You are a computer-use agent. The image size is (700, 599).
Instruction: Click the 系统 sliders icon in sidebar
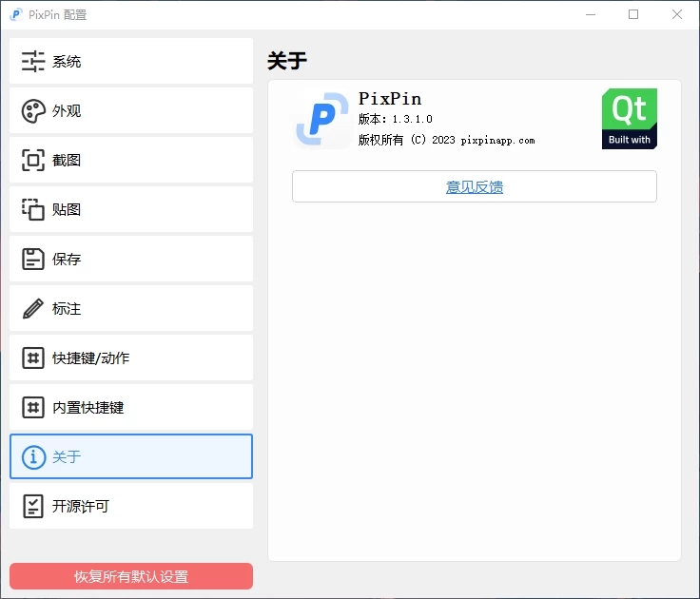tap(33, 62)
